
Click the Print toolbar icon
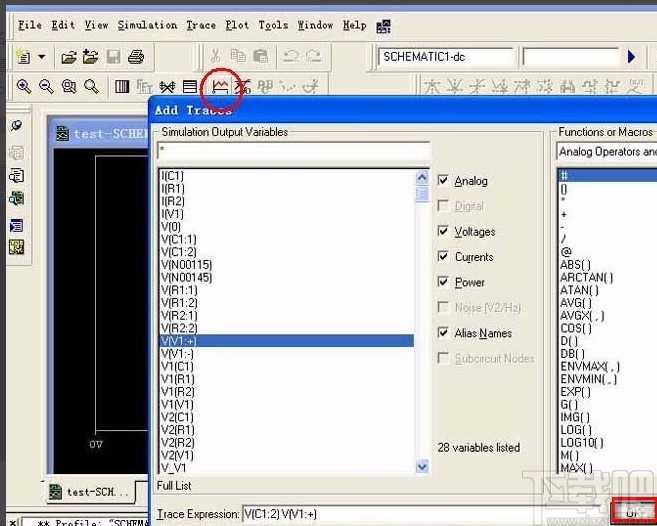(x=137, y=57)
